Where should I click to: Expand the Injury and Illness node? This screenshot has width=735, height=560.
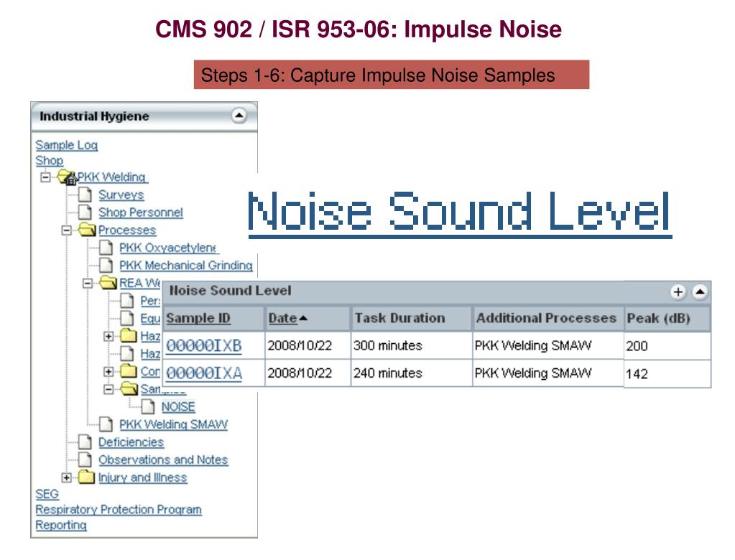click(x=67, y=477)
